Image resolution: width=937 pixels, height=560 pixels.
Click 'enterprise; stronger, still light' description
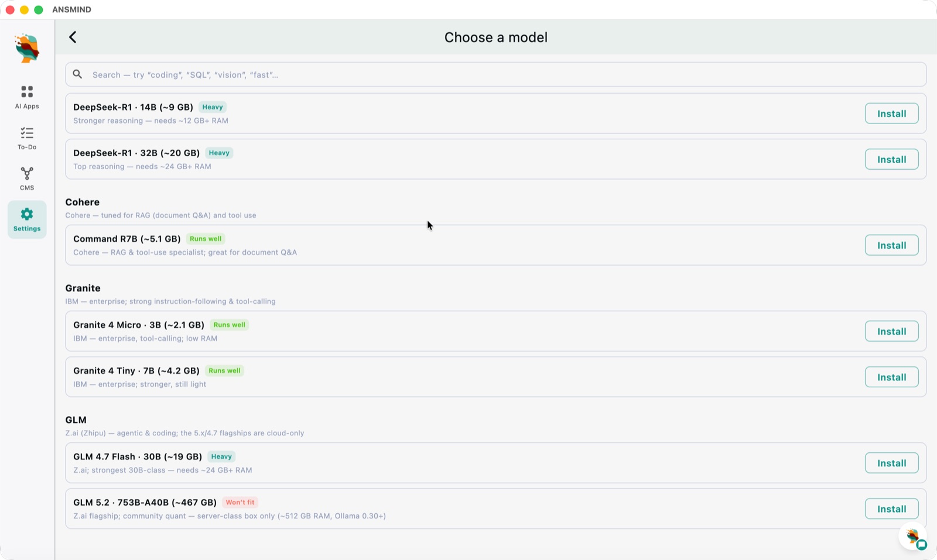point(139,384)
